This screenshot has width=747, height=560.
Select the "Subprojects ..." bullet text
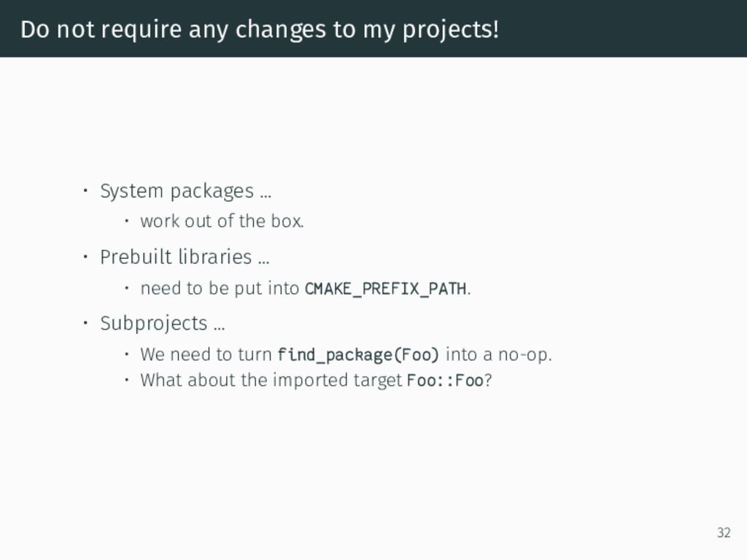(x=163, y=324)
